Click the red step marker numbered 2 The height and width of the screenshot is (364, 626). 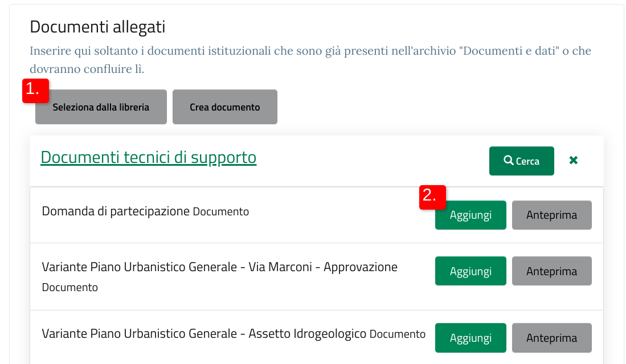pyautogui.click(x=432, y=197)
